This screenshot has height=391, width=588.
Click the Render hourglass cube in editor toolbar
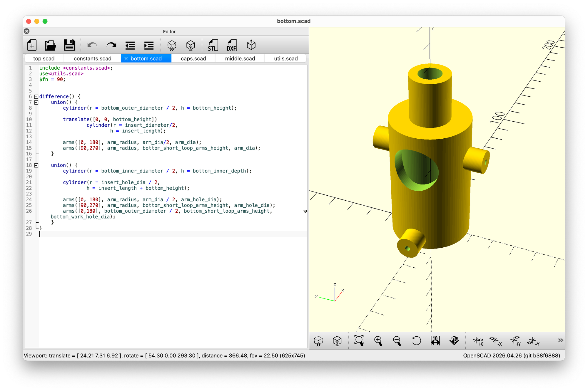(x=191, y=46)
